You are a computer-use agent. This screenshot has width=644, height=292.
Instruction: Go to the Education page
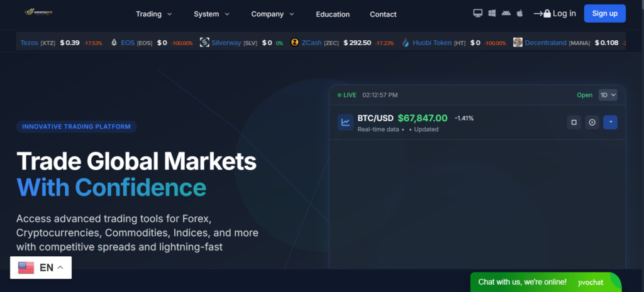(333, 14)
